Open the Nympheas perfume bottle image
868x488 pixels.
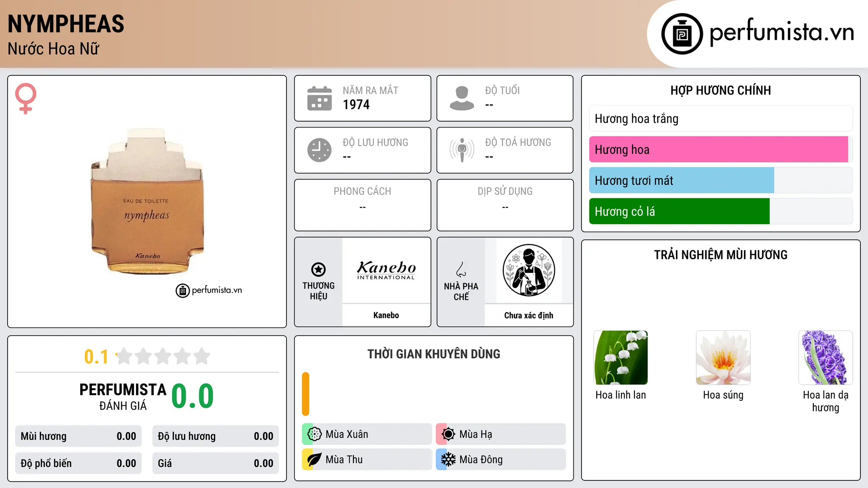point(147,201)
